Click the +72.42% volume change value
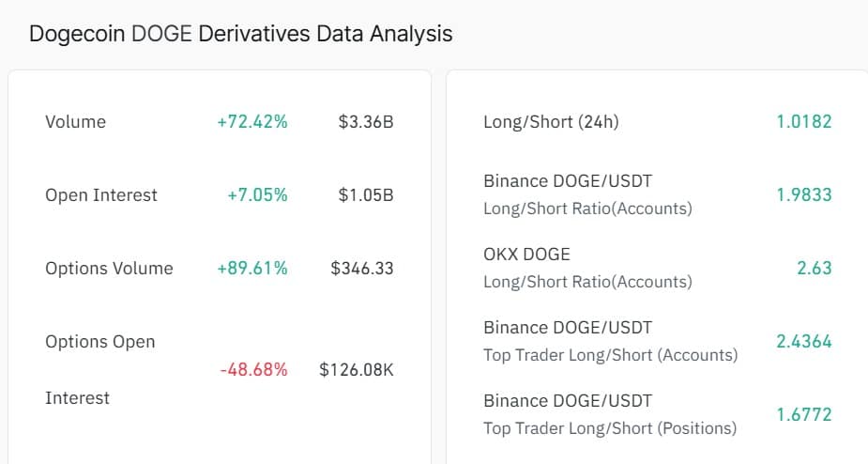 pyautogui.click(x=252, y=122)
